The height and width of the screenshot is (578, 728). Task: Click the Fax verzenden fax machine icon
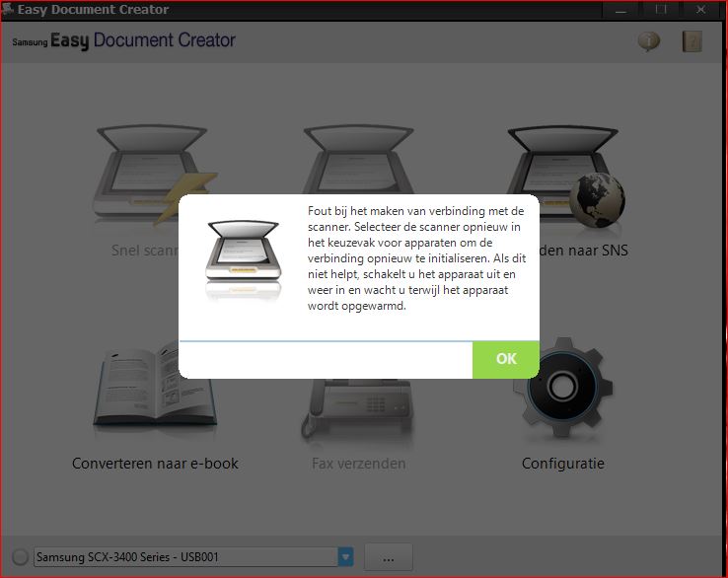click(356, 408)
